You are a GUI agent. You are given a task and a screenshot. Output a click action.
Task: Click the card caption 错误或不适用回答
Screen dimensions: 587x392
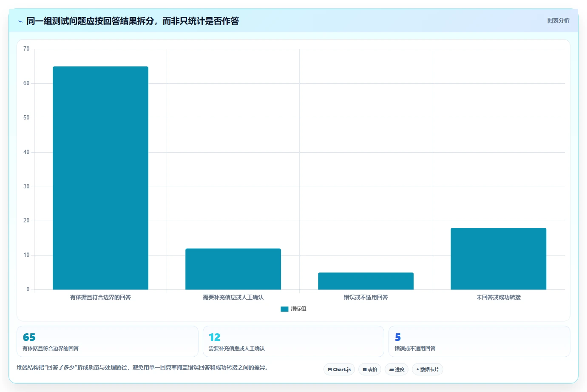coord(415,349)
